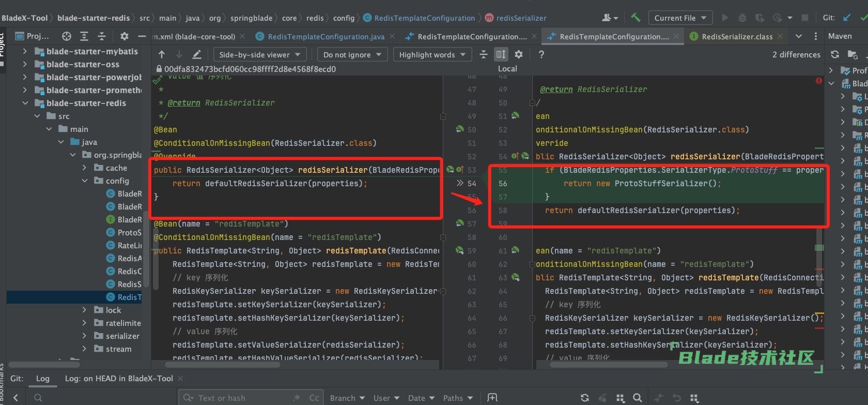This screenshot has height=405, width=868.
Task: Hide the Project panel with minus icon
Action: click(142, 36)
